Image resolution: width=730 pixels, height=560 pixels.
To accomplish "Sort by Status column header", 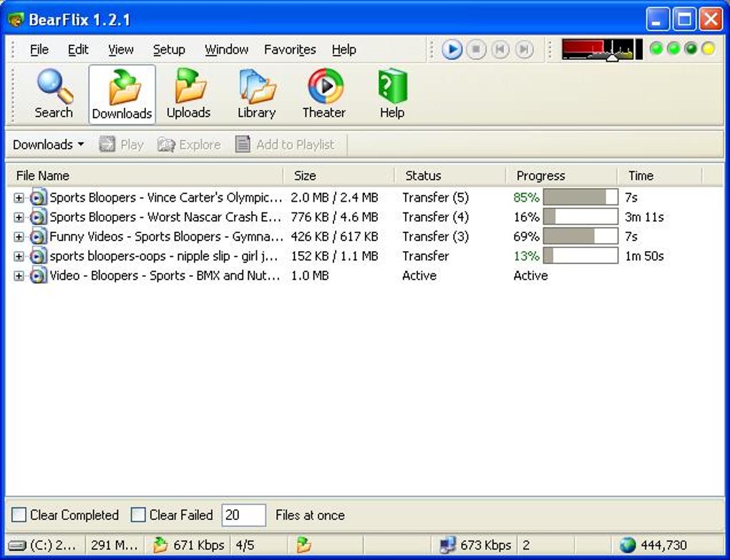I will tap(450, 176).
